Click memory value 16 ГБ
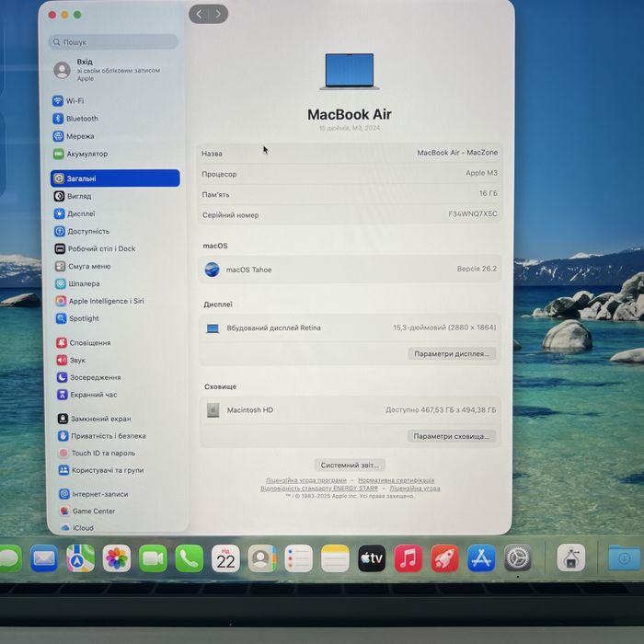Screen dimensions: 644x644 (488, 193)
